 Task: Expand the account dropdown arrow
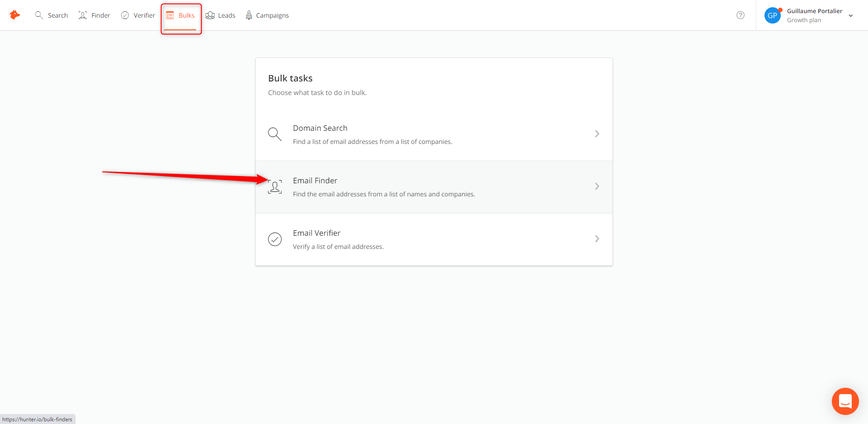[x=851, y=16]
